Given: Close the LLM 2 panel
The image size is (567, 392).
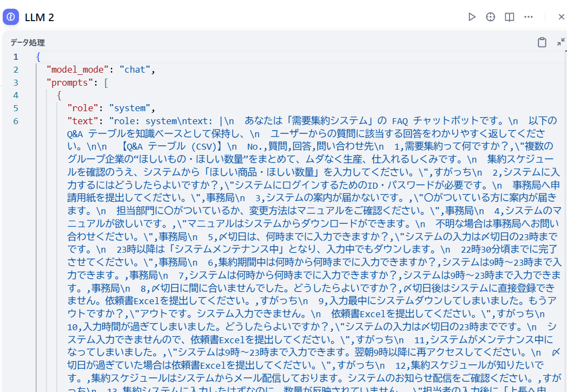Looking at the screenshot, I should click(x=561, y=17).
